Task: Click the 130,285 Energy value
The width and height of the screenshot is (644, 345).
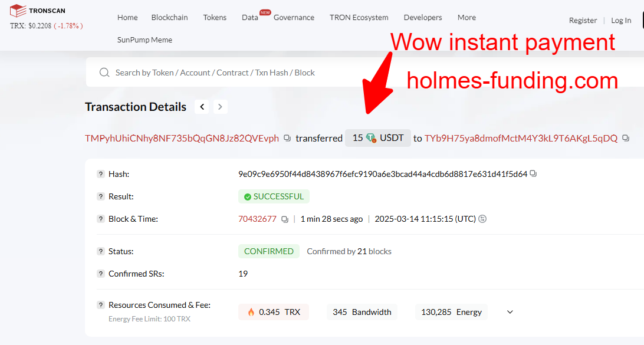Action: tap(451, 312)
